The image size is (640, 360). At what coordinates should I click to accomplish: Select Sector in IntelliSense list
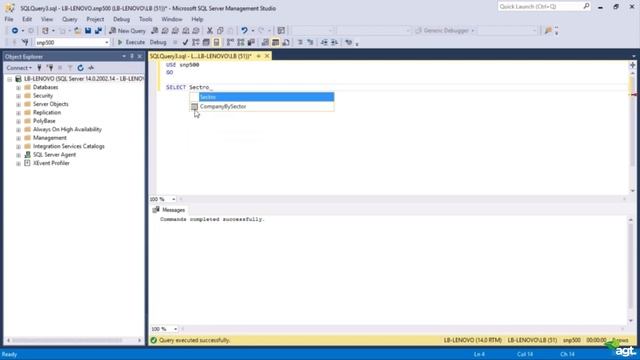click(267, 97)
